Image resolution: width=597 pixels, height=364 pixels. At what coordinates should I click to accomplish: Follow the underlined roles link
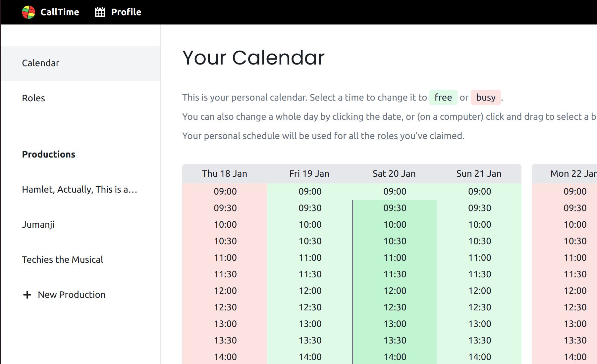pos(387,136)
